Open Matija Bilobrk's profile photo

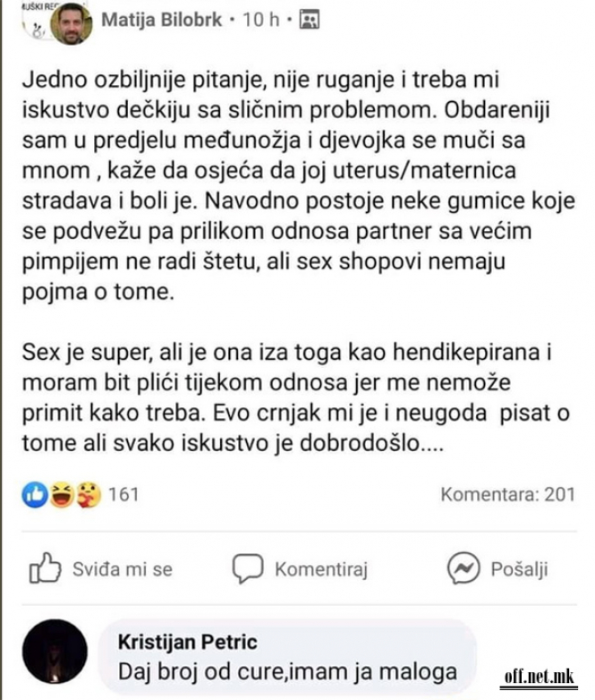coord(70,24)
